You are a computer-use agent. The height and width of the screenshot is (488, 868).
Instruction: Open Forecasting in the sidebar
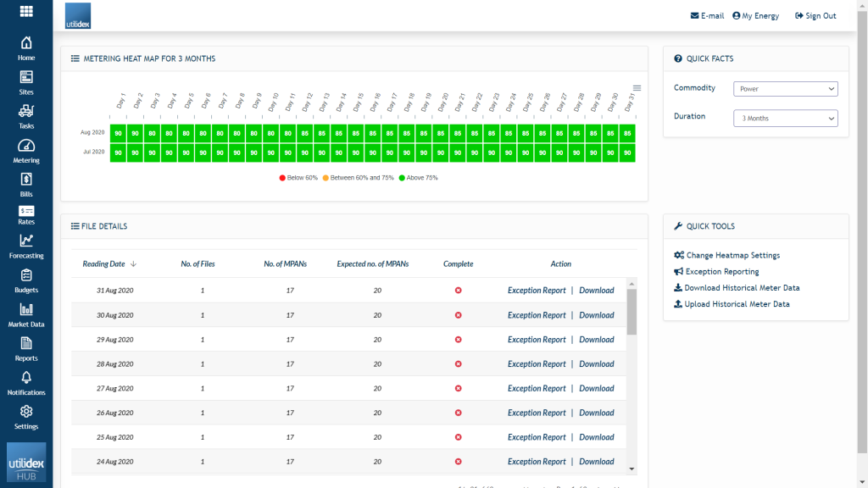pos(26,246)
